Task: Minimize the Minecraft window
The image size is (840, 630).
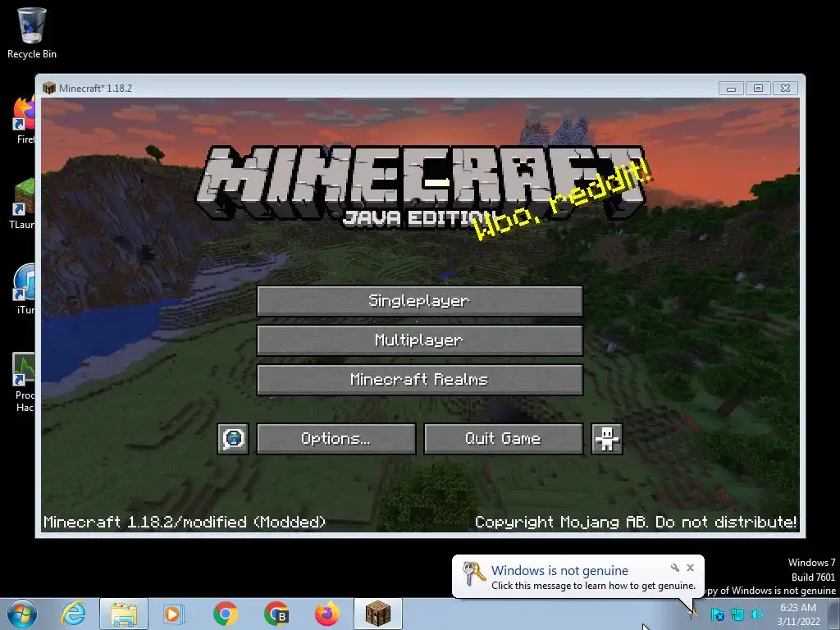Action: tap(731, 89)
